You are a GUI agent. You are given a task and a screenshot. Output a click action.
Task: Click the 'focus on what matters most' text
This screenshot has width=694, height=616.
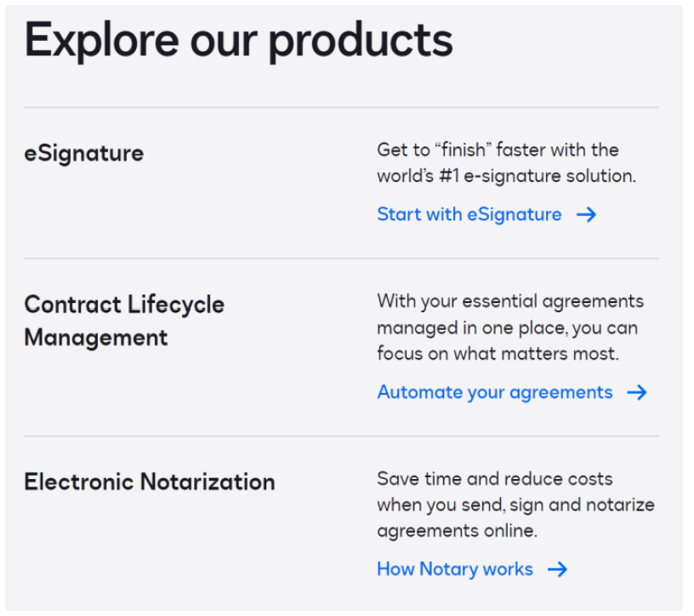pyautogui.click(x=498, y=353)
